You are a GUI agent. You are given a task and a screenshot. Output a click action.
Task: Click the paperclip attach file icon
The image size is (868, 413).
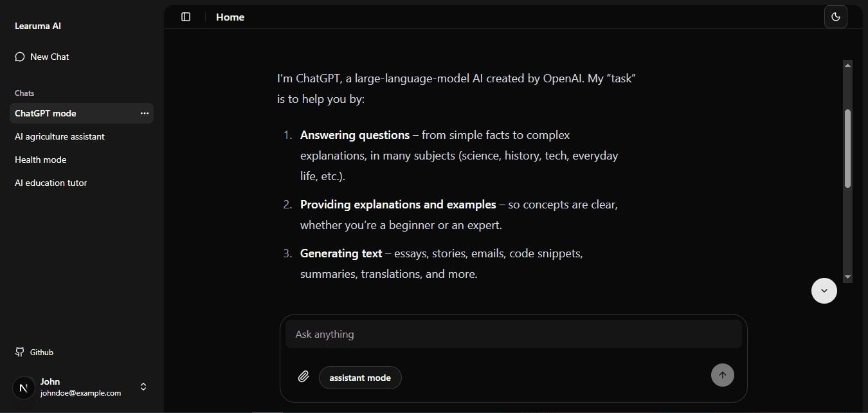(x=303, y=377)
